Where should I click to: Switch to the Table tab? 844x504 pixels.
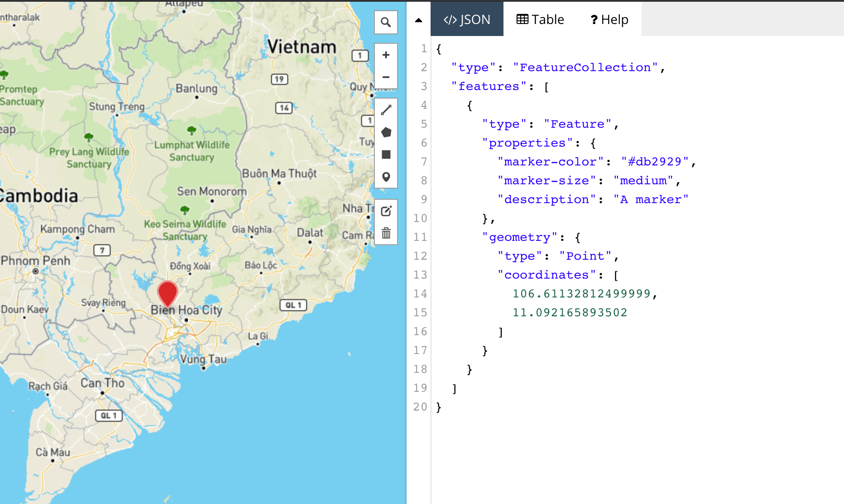pos(540,19)
